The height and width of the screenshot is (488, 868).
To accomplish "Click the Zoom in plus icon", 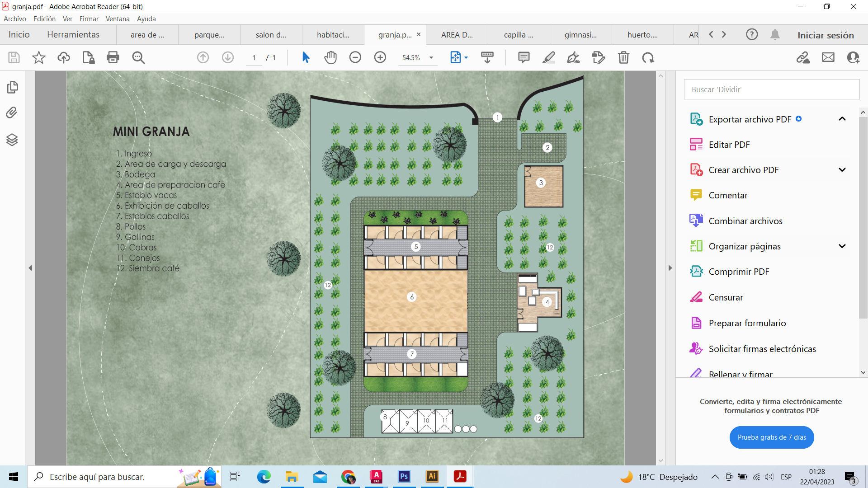I will 380,57.
